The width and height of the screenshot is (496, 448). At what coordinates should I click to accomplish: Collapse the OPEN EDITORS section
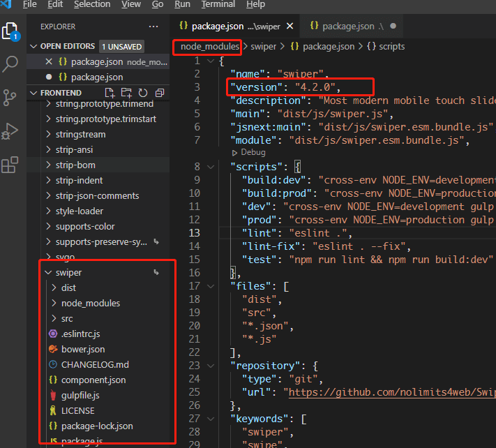tap(33, 47)
